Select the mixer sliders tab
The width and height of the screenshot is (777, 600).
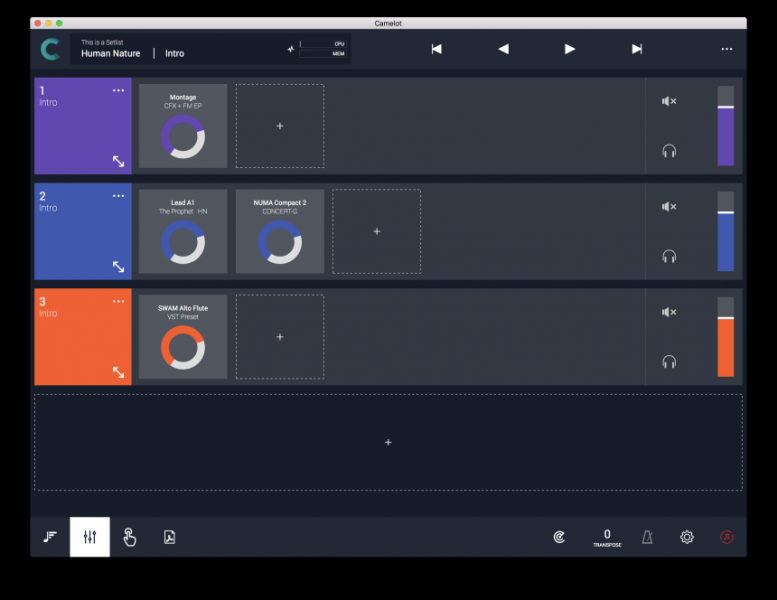(x=90, y=537)
